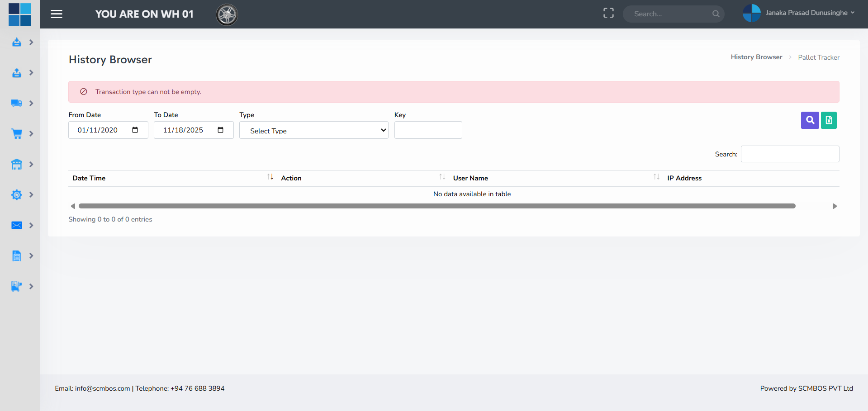Viewport: 868px width, 411px height.
Task: Open the From Date calendar picker
Action: point(135,130)
